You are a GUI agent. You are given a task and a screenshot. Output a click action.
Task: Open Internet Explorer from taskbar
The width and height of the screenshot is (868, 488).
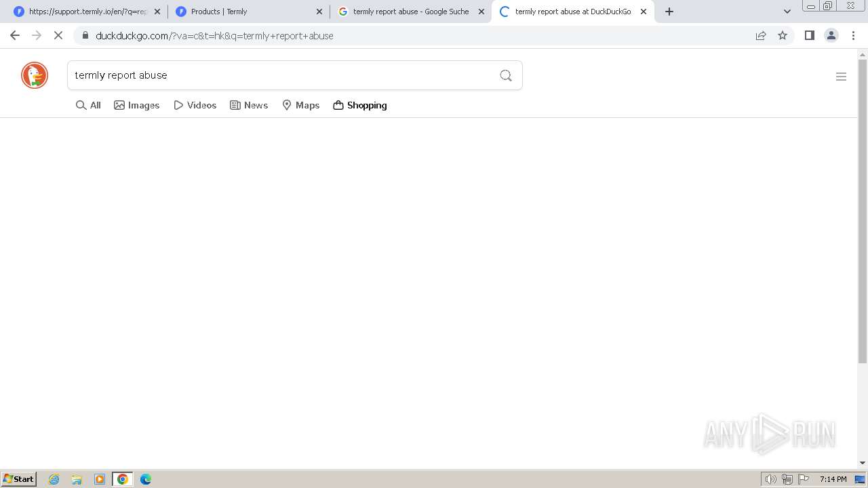coord(54,479)
